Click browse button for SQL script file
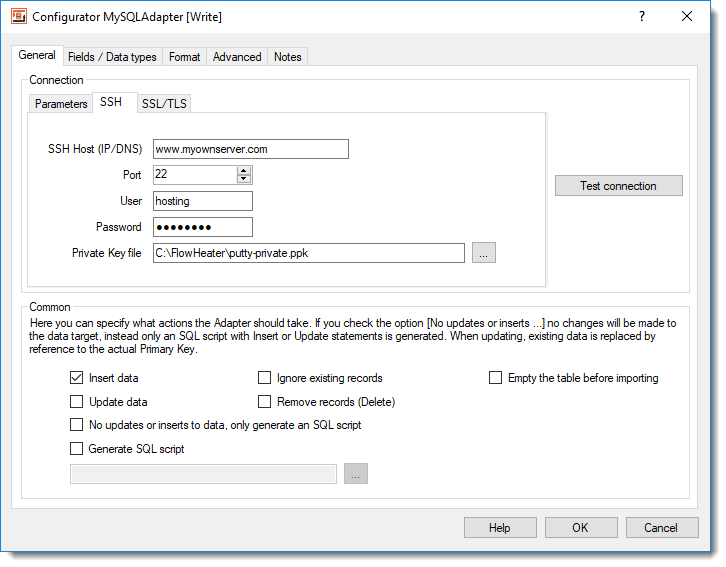This screenshot has width=726, height=567. click(356, 474)
